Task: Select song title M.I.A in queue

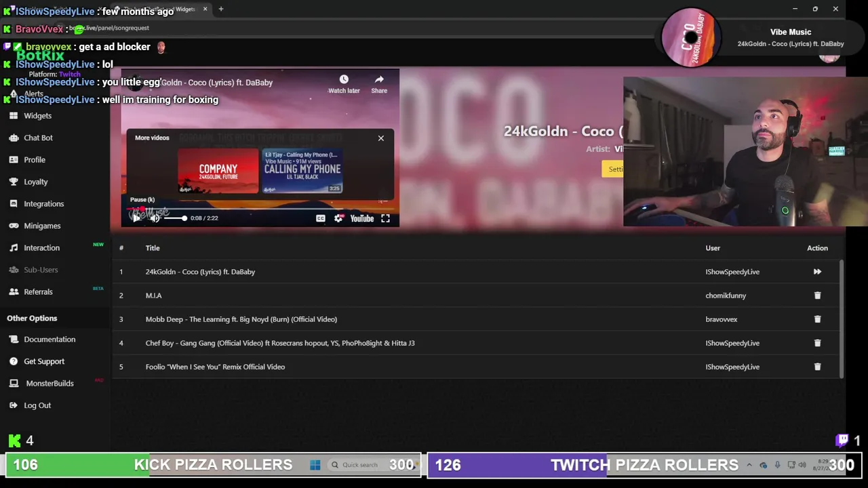Action: [x=153, y=296]
